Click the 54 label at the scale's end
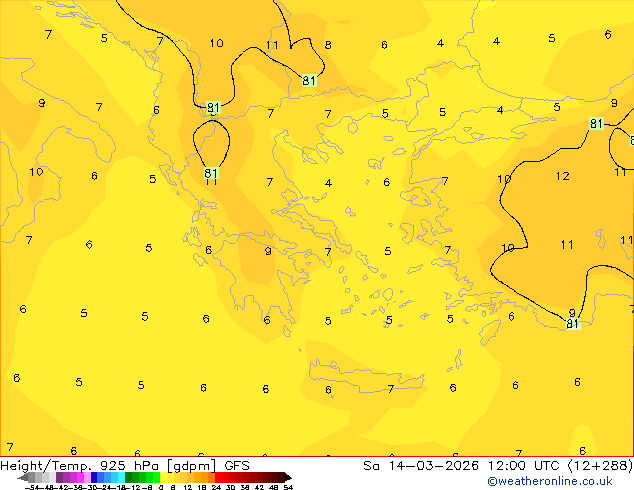 click(x=288, y=488)
